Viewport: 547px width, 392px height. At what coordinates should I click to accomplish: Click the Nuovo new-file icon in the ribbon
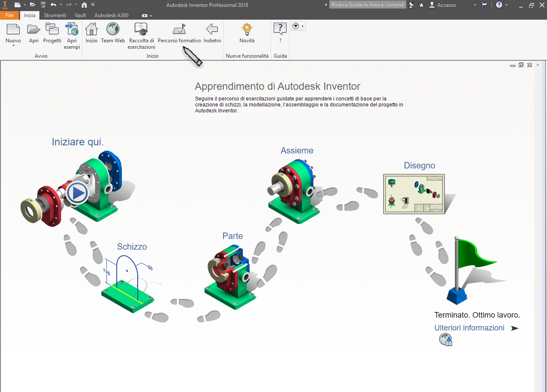point(13,29)
